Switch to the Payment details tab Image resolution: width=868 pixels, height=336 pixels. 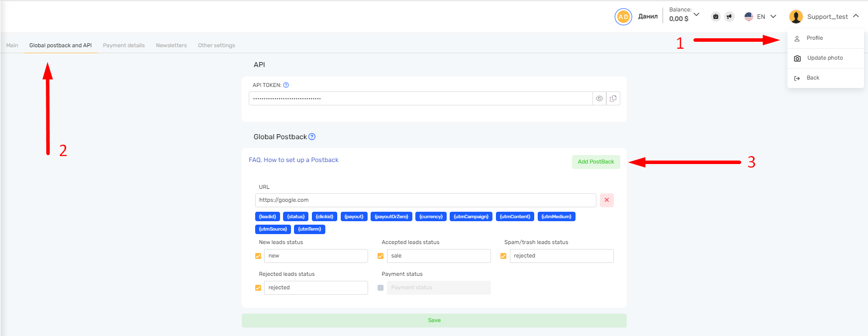pyautogui.click(x=124, y=45)
